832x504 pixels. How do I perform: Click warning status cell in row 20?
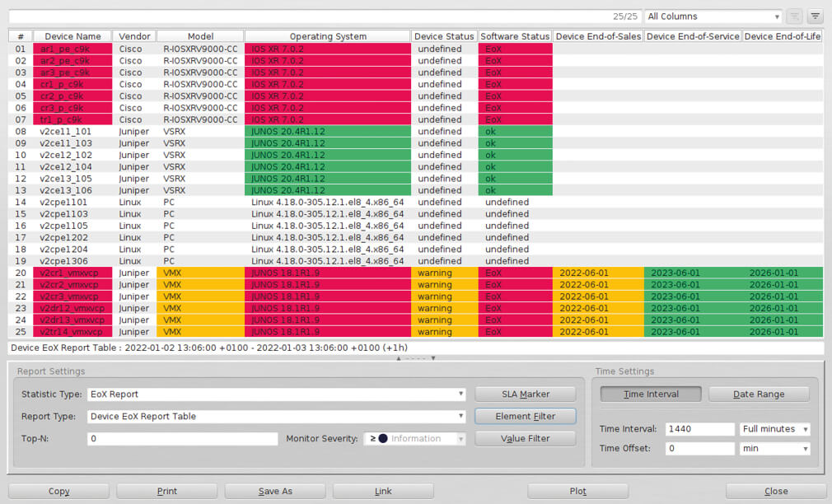(444, 273)
